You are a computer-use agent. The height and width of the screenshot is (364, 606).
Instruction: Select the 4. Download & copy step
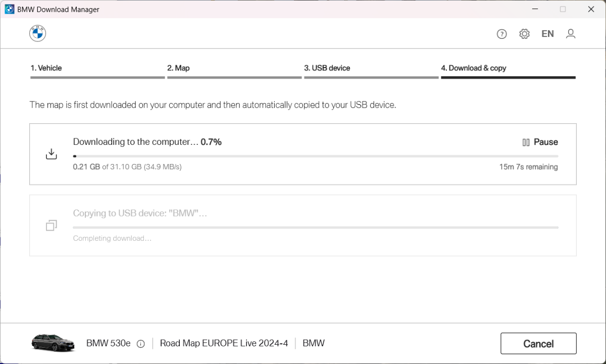coord(474,68)
